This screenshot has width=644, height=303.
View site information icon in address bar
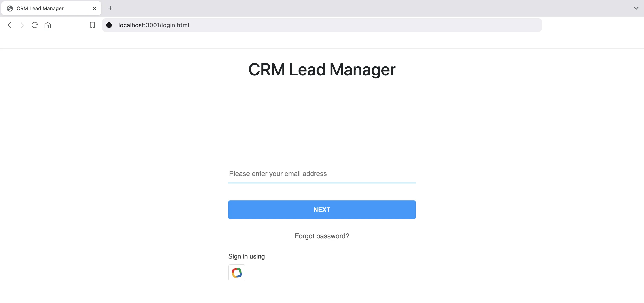click(109, 25)
